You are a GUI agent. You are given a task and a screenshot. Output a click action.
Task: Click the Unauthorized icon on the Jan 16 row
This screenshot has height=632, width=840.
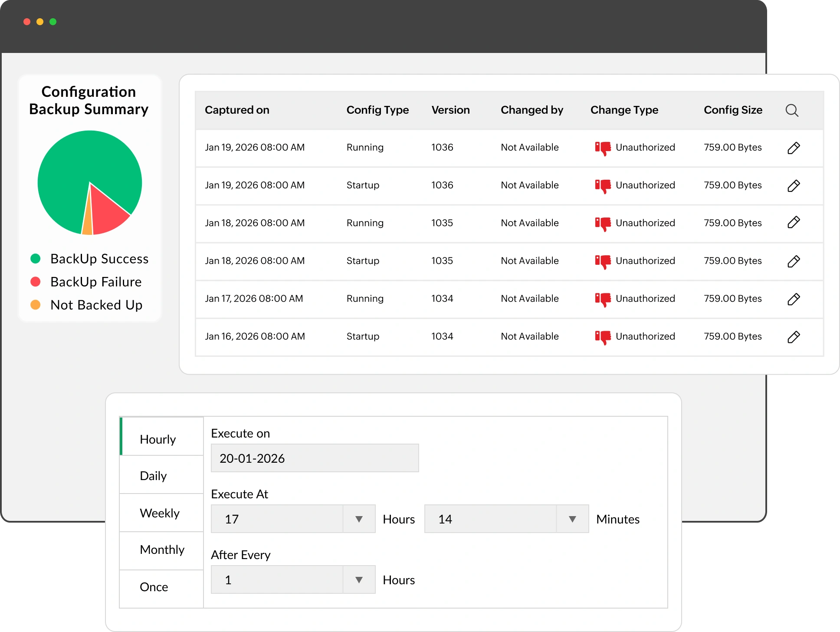pyautogui.click(x=603, y=336)
